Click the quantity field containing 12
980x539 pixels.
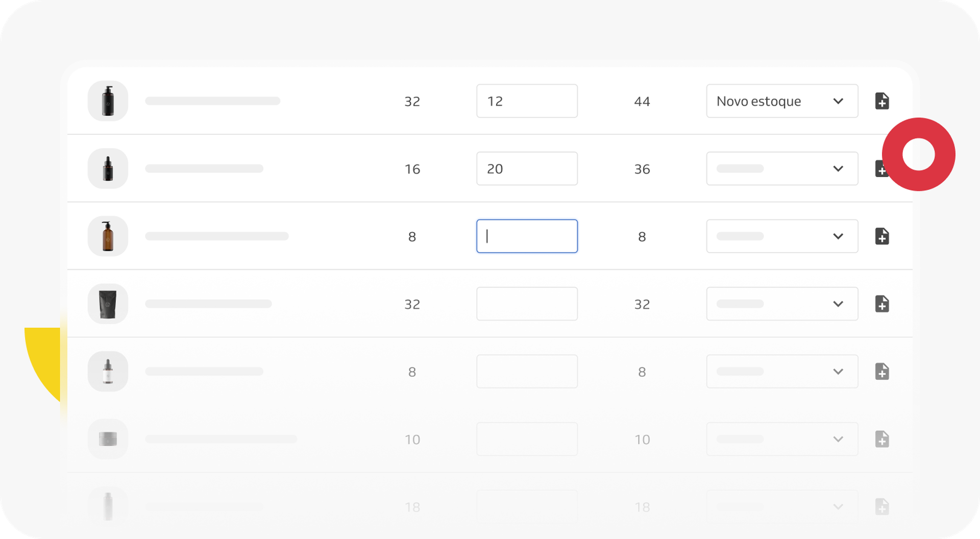pyautogui.click(x=527, y=101)
